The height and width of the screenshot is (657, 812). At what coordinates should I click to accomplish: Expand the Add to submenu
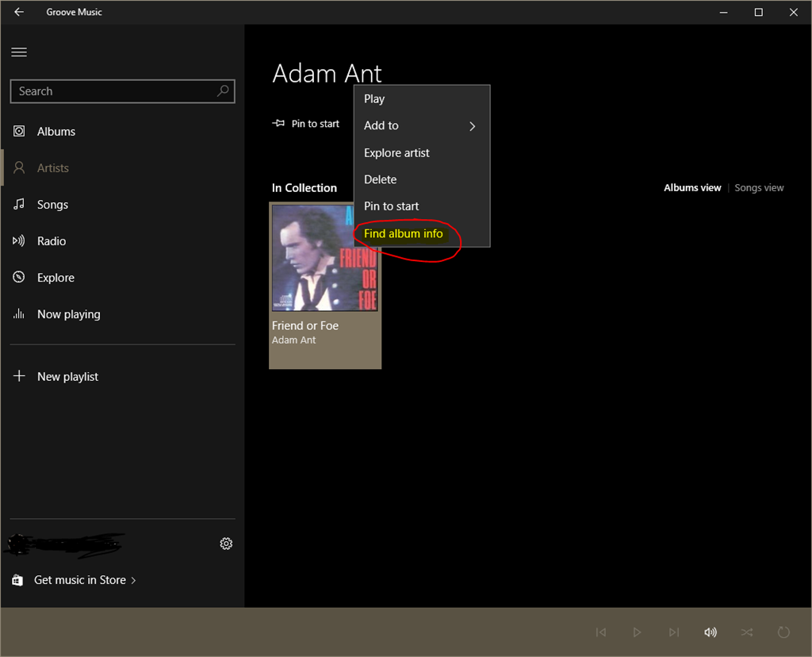pos(422,126)
